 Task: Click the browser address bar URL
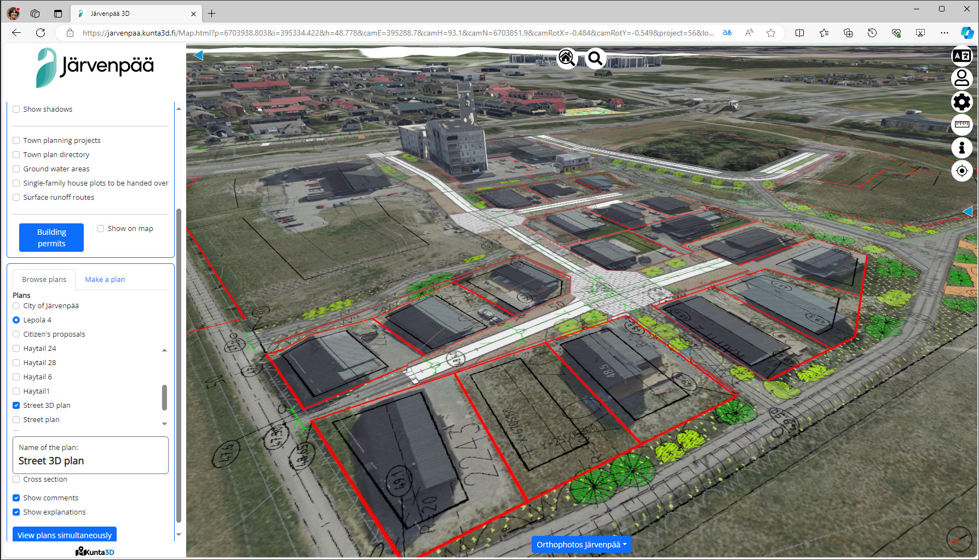tap(398, 33)
